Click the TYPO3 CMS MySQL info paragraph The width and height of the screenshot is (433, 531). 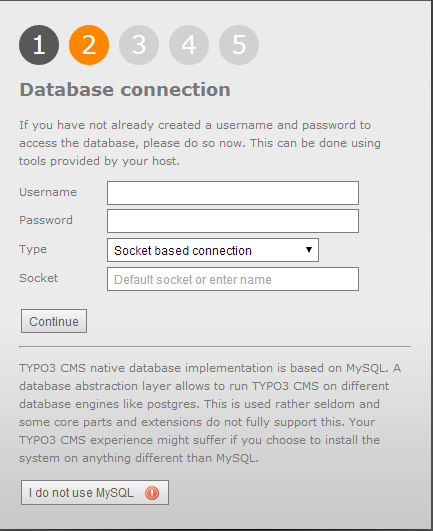pyautogui.click(x=210, y=413)
